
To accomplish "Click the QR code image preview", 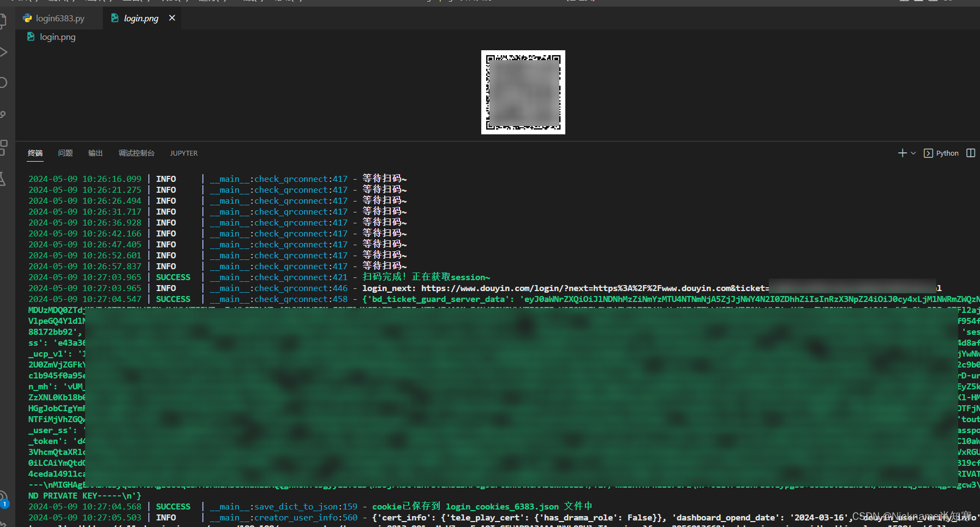I will [x=523, y=92].
